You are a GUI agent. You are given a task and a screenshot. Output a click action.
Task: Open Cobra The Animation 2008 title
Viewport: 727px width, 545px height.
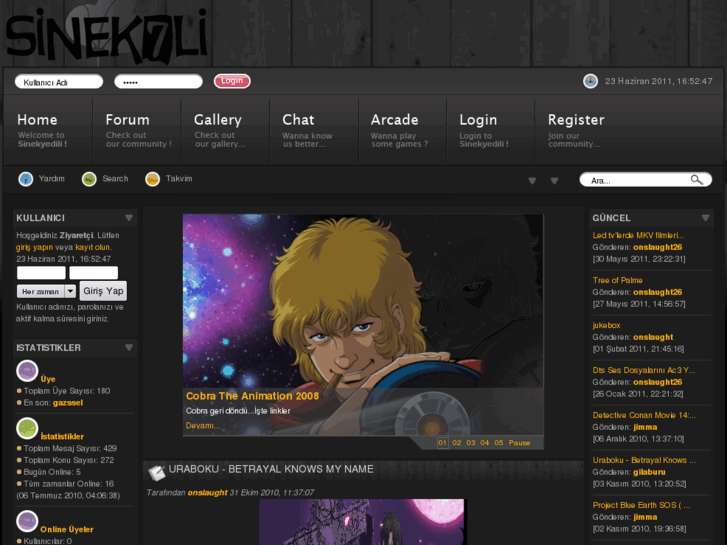click(x=252, y=396)
